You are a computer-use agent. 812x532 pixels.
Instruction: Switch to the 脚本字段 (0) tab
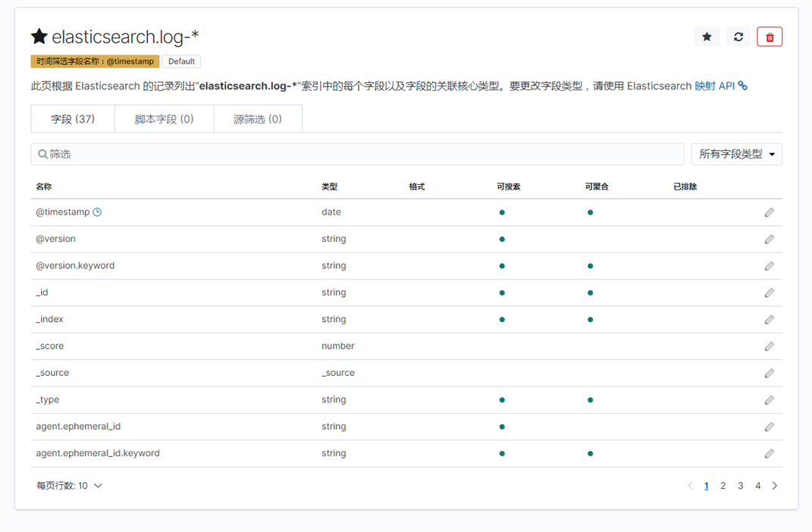point(165,119)
